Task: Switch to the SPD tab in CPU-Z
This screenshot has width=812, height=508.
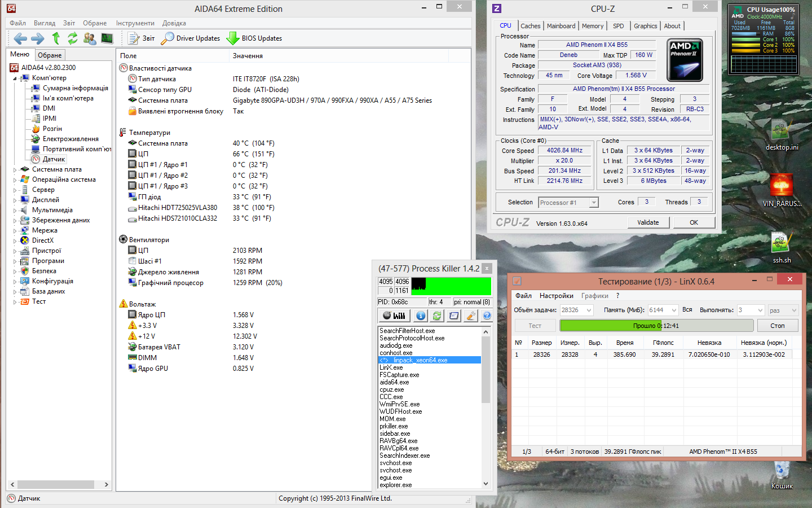Action: pyautogui.click(x=619, y=26)
